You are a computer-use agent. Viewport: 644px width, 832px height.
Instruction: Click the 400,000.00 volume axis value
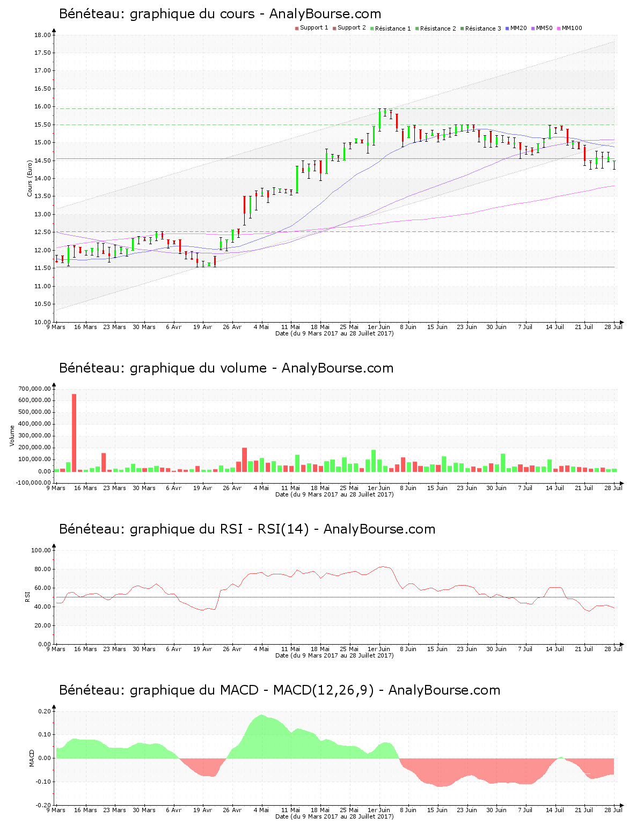pos(34,424)
